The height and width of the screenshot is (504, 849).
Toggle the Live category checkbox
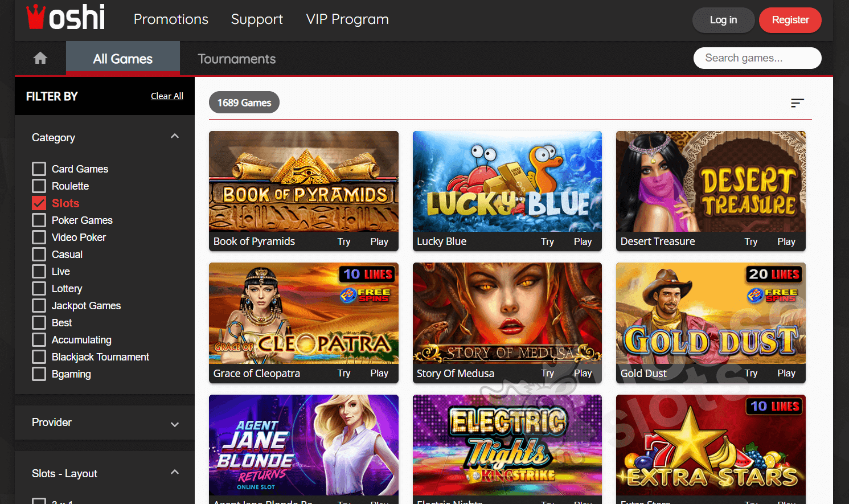point(39,272)
